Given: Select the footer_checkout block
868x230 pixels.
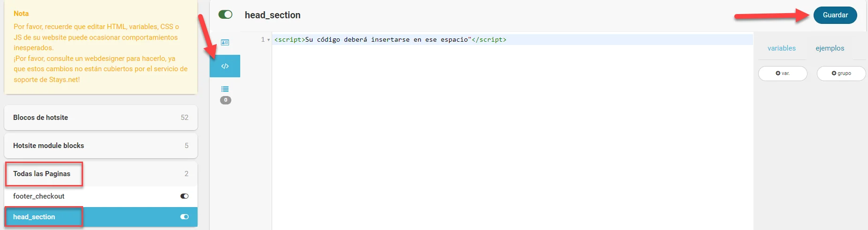Looking at the screenshot, I should 101,196.
